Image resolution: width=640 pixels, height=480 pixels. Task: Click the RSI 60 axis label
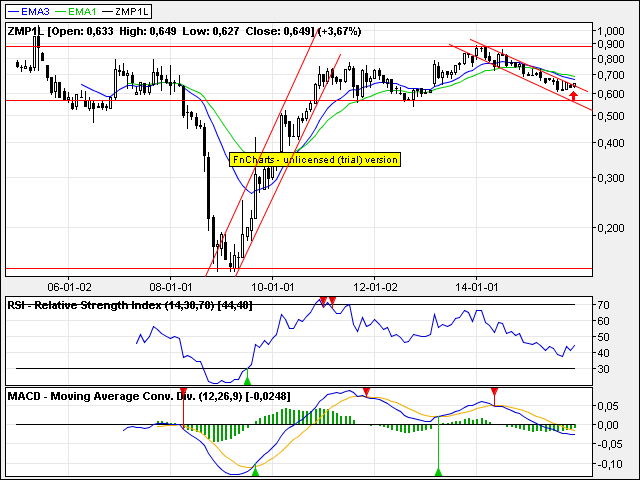(x=603, y=321)
